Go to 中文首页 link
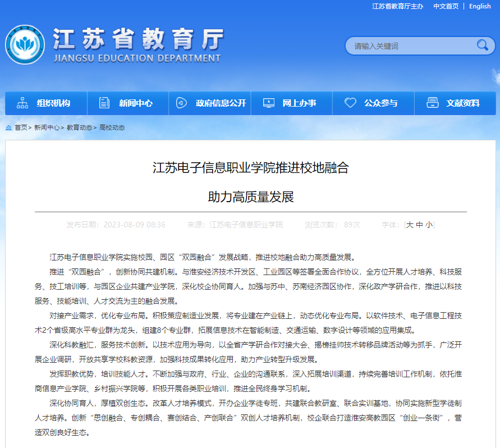This screenshot has width=500, height=448. click(x=446, y=6)
